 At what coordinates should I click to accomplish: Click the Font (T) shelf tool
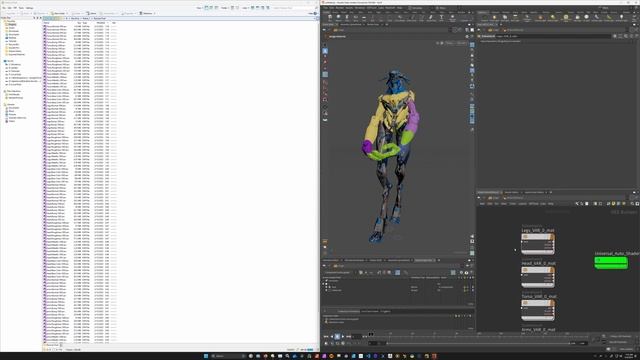[x=441, y=18]
